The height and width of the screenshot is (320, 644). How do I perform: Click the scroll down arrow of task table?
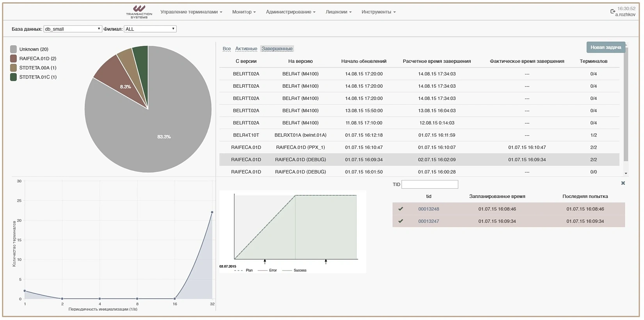[x=626, y=173]
